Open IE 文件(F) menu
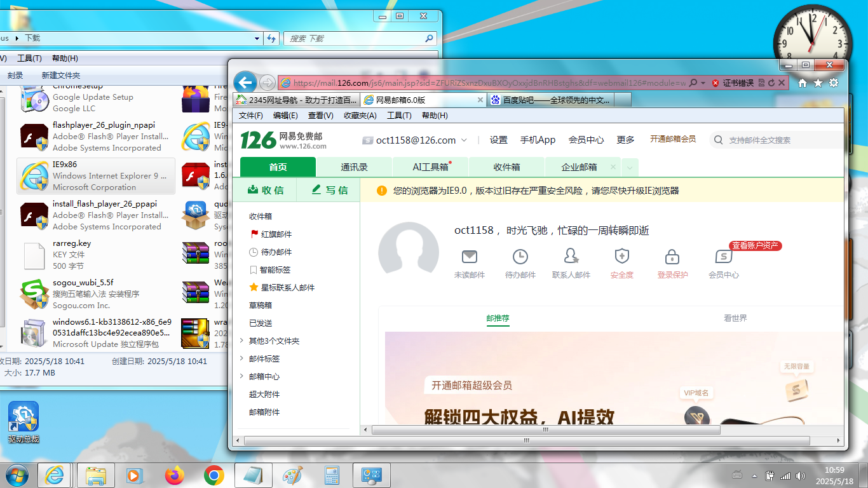This screenshot has width=868, height=488. (251, 116)
